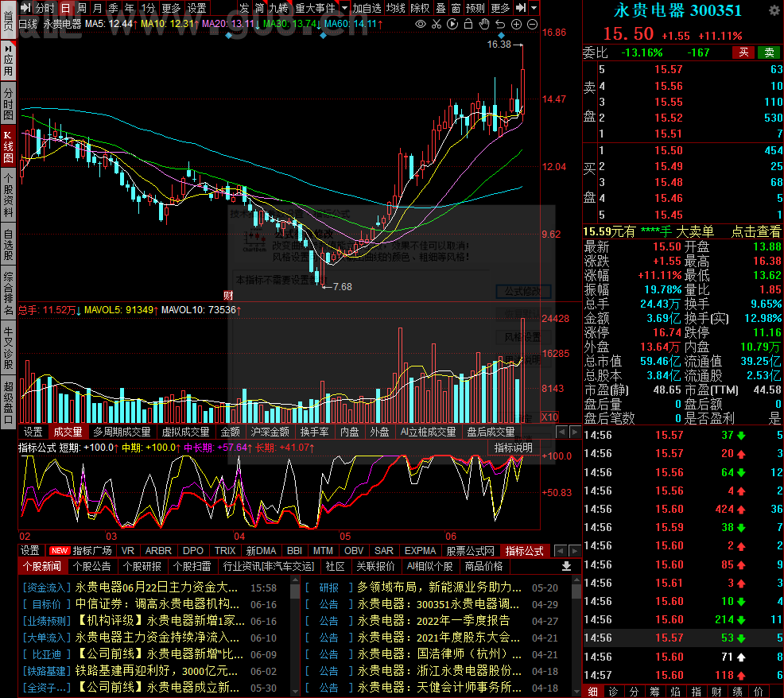Open news 中信证券：调高永贵电器机构...

(157, 604)
